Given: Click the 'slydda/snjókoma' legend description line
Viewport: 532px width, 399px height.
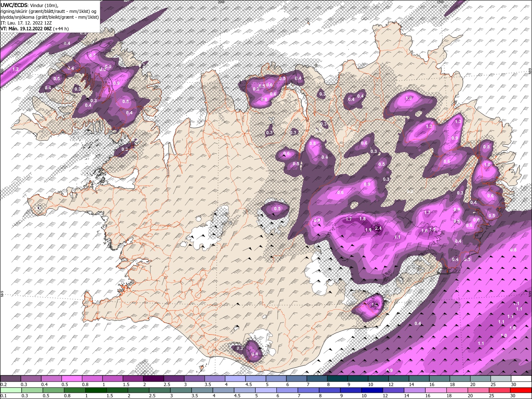Looking at the screenshot, I should tap(50, 17).
